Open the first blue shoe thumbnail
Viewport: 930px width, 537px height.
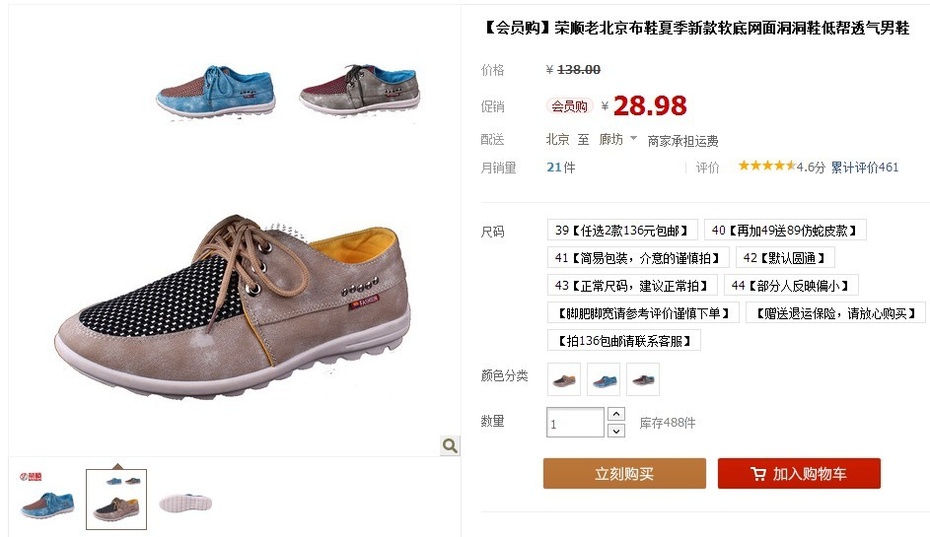[x=47, y=499]
